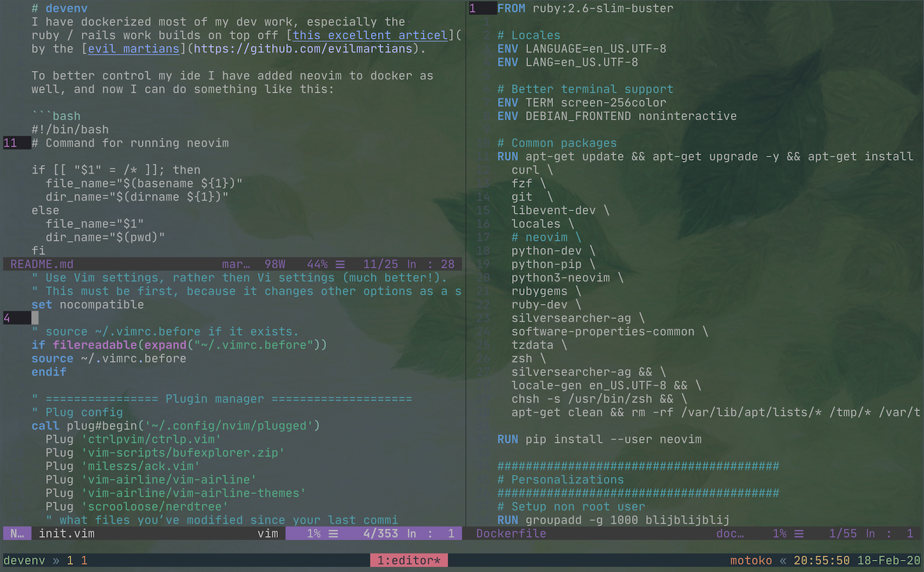Select the 1:editor* tmux window tab
This screenshot has height=572, width=924.
[409, 560]
